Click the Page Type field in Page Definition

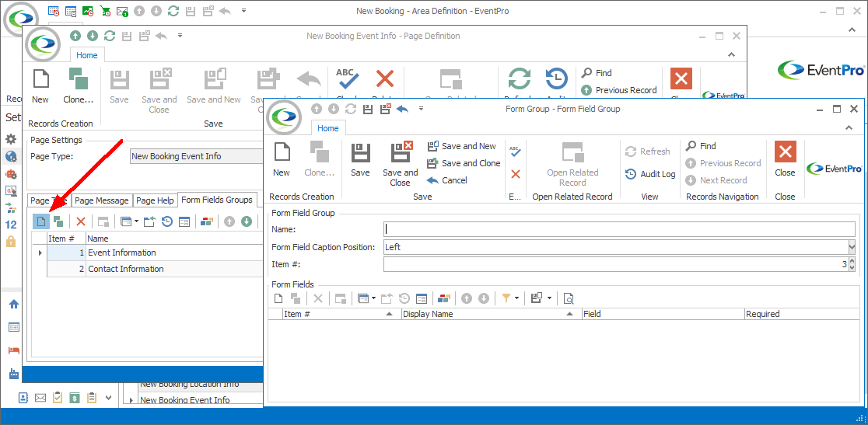pos(196,156)
